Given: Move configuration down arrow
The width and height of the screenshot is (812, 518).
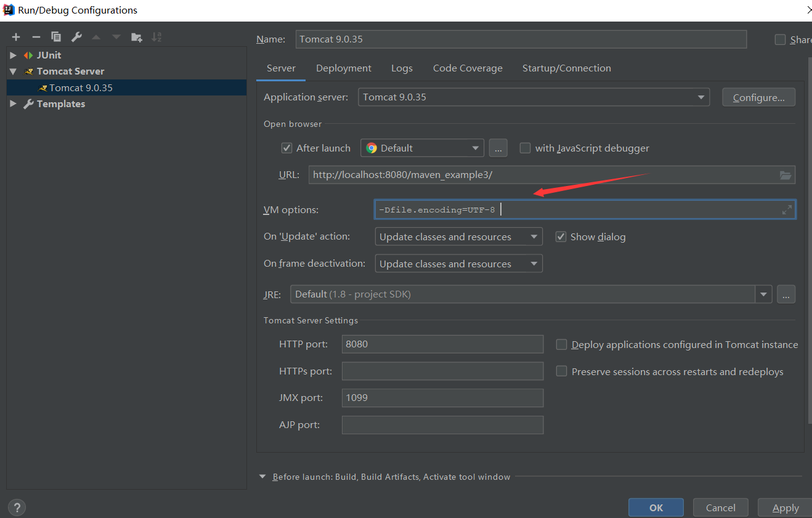Looking at the screenshot, I should (x=116, y=37).
